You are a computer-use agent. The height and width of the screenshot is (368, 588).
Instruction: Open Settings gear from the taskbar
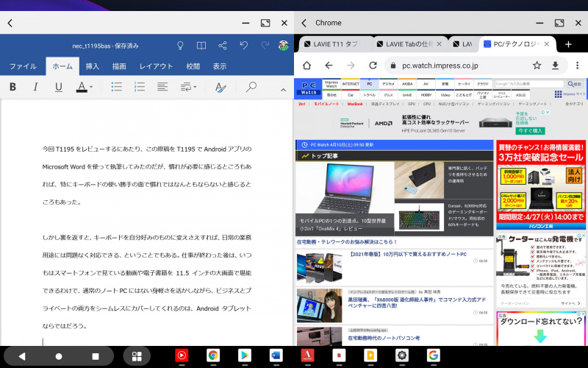click(x=402, y=355)
